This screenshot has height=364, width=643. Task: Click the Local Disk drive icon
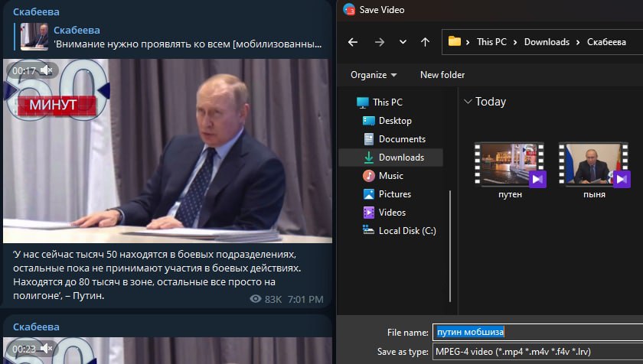pos(368,230)
